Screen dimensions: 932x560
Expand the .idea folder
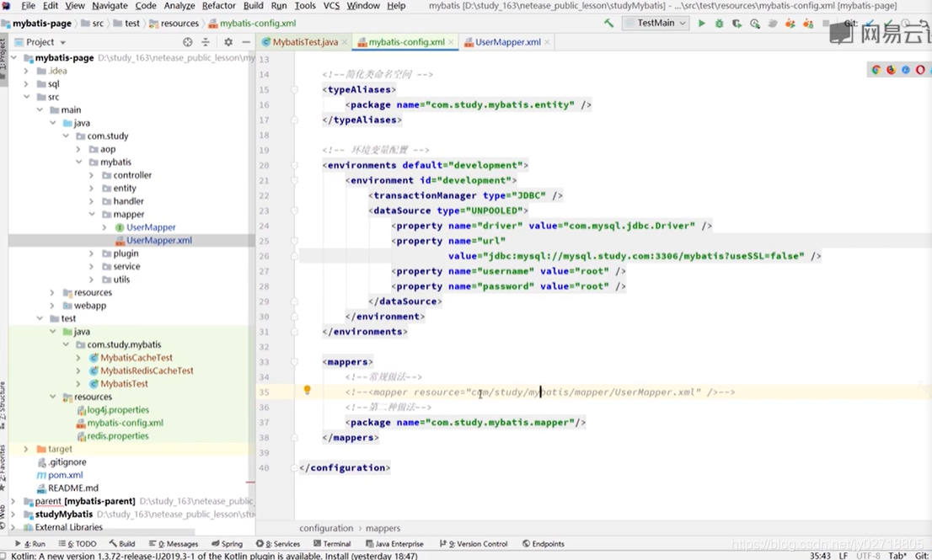click(25, 71)
